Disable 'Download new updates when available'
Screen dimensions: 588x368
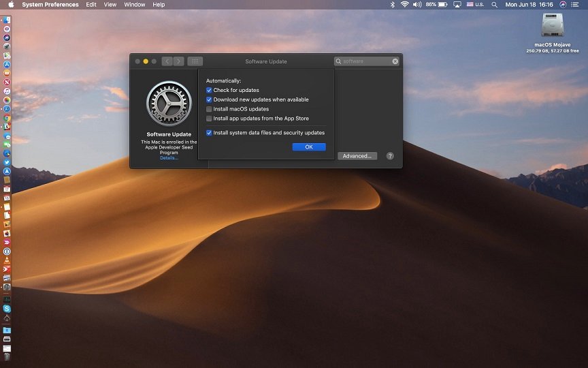209,99
